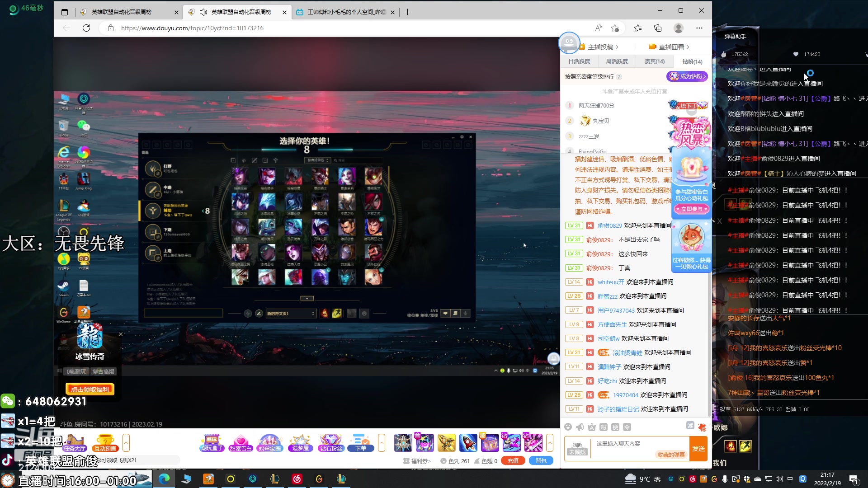Close the 冰雪传奇 ad popup
The height and width of the screenshot is (488, 868).
tap(121, 334)
